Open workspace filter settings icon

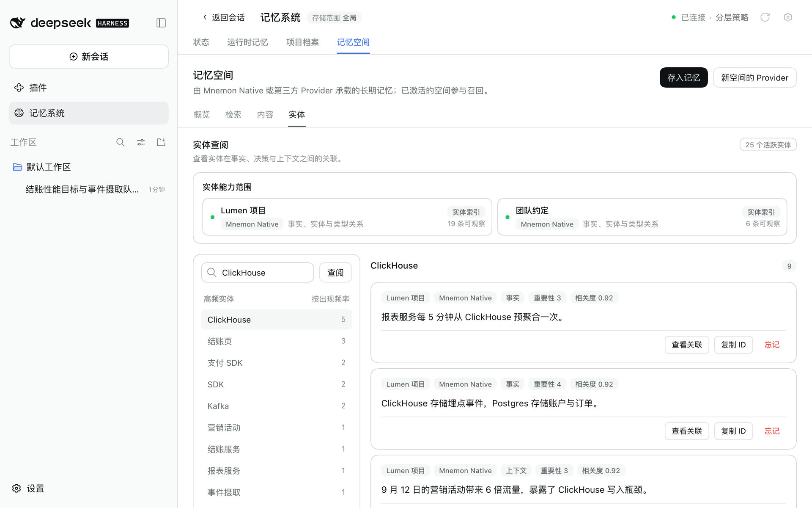tap(141, 142)
